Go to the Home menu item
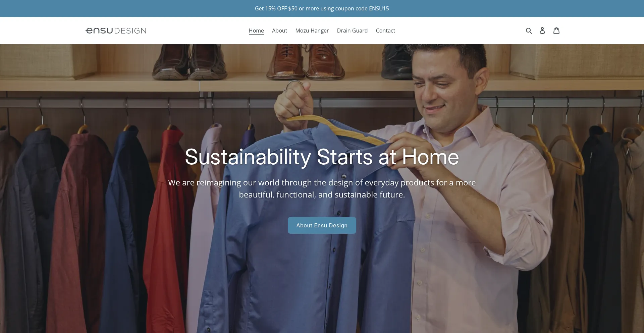Screen dimensions: 644x333 pyautogui.click(x=256, y=31)
